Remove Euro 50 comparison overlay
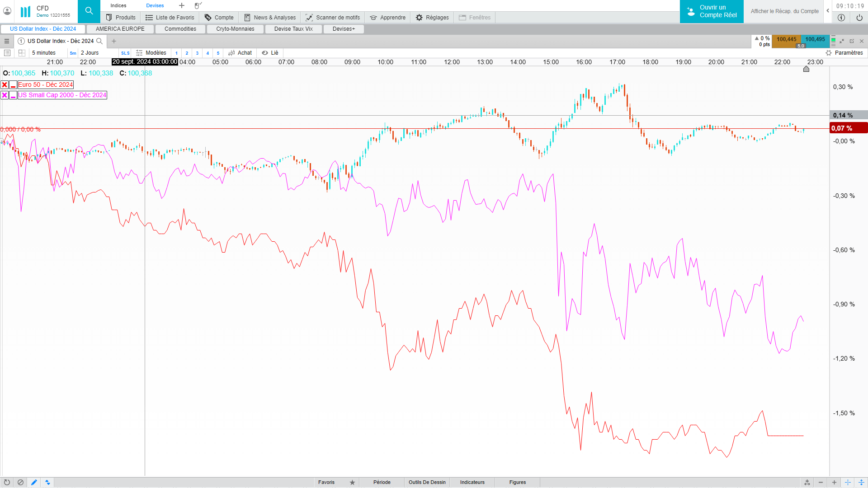868x488 pixels. tap(5, 84)
